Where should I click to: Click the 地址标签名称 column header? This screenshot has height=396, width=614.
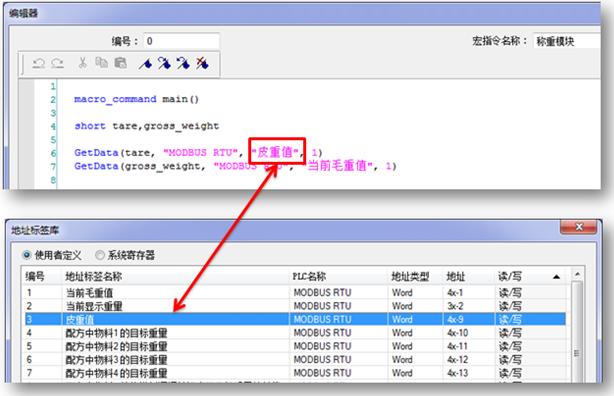(x=94, y=277)
